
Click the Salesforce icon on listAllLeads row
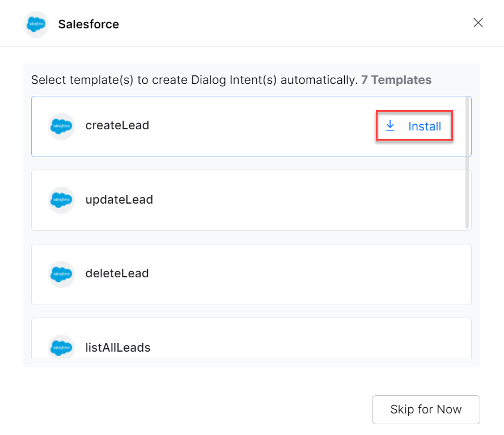pos(61,347)
